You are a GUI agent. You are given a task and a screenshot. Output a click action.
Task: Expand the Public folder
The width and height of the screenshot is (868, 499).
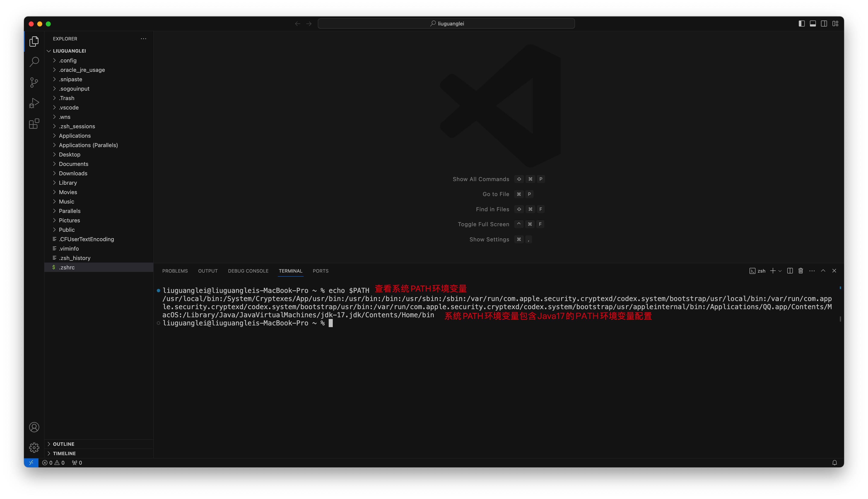coord(99,230)
